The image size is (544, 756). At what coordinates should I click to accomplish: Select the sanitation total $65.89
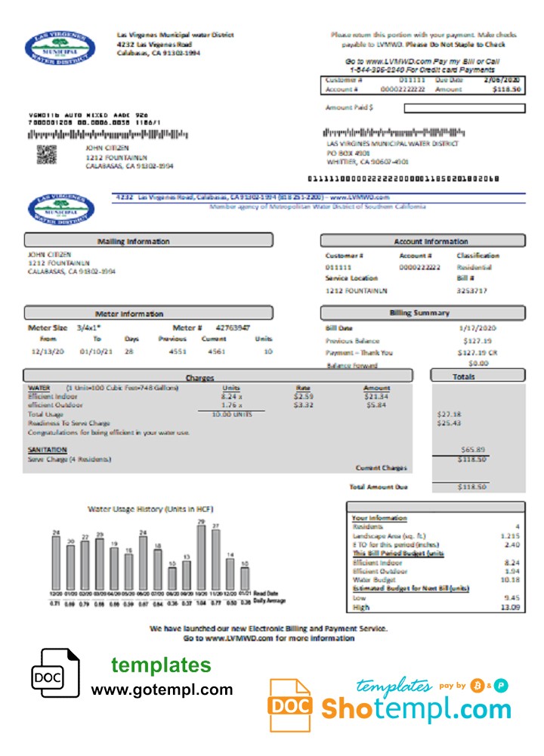point(473,449)
